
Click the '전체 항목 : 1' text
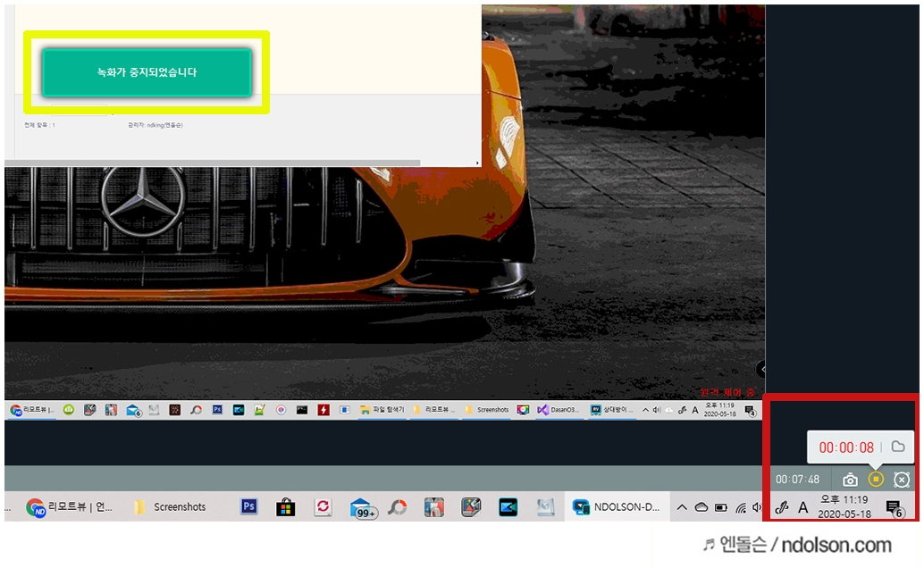[x=39, y=125]
